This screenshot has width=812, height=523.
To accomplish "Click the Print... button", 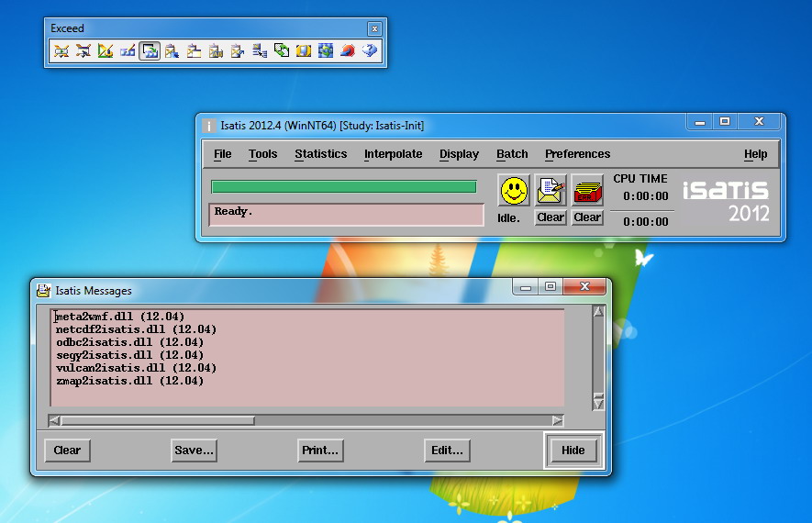I will (320, 451).
